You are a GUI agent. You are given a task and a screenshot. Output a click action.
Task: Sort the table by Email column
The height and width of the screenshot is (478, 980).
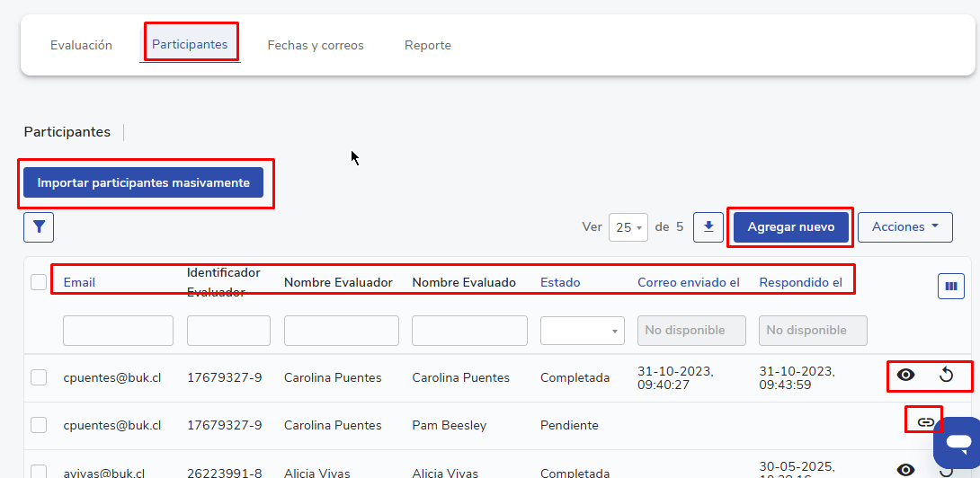[79, 282]
